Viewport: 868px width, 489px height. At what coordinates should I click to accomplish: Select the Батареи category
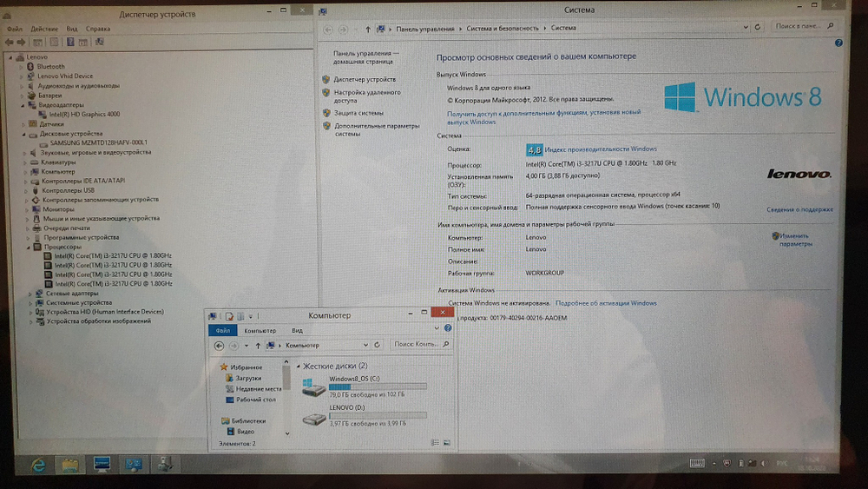point(49,96)
